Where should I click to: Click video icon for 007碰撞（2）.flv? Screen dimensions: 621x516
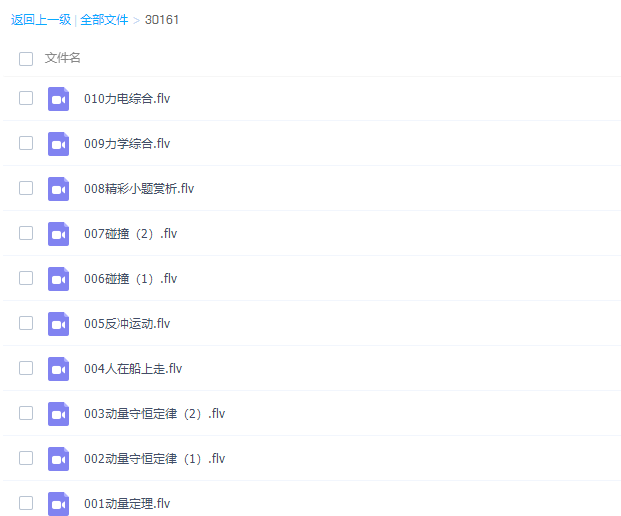58,234
